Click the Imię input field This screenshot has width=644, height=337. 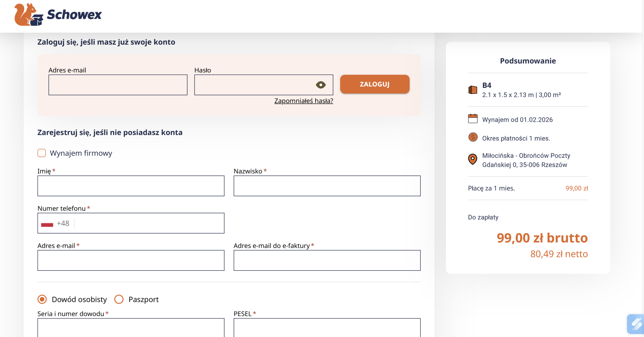[131, 186]
